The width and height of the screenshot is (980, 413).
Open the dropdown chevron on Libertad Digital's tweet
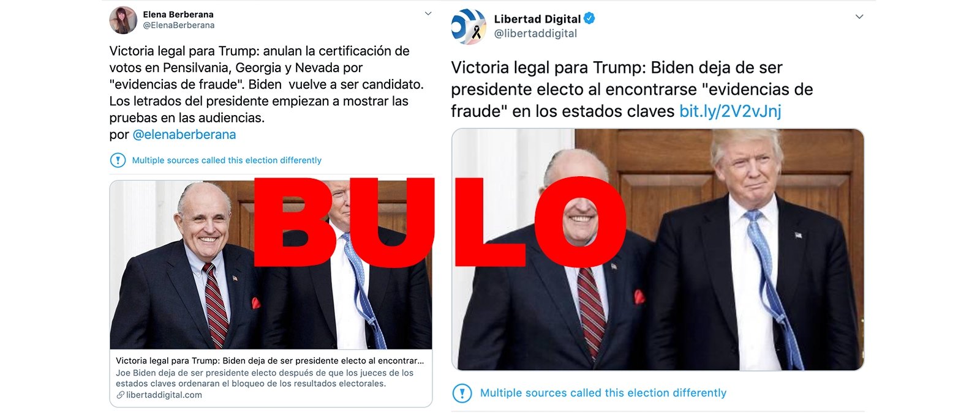[859, 17]
